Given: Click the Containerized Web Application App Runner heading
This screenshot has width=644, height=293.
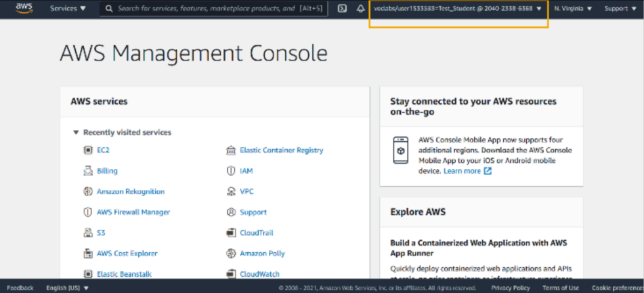Looking at the screenshot, I should pyautogui.click(x=479, y=248).
